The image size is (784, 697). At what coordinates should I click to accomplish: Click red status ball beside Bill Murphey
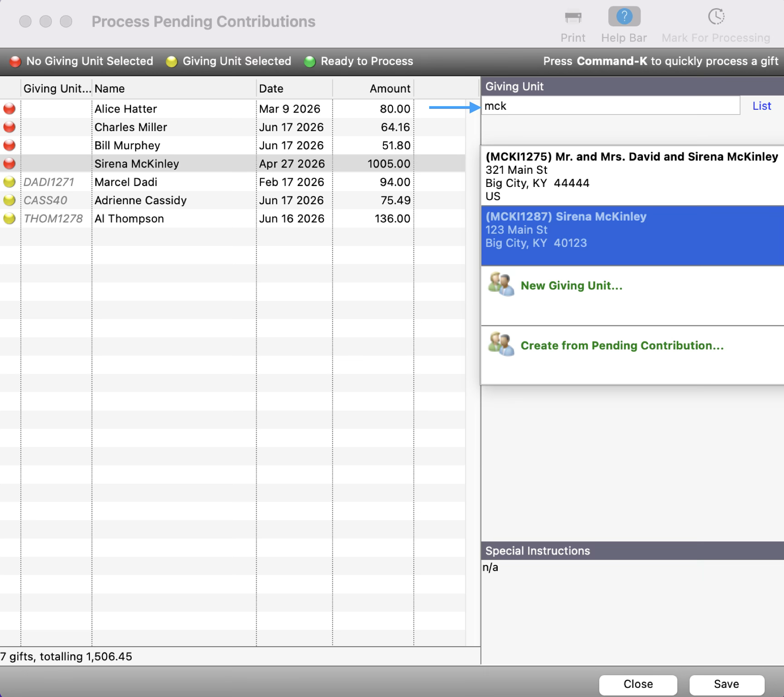(x=9, y=145)
